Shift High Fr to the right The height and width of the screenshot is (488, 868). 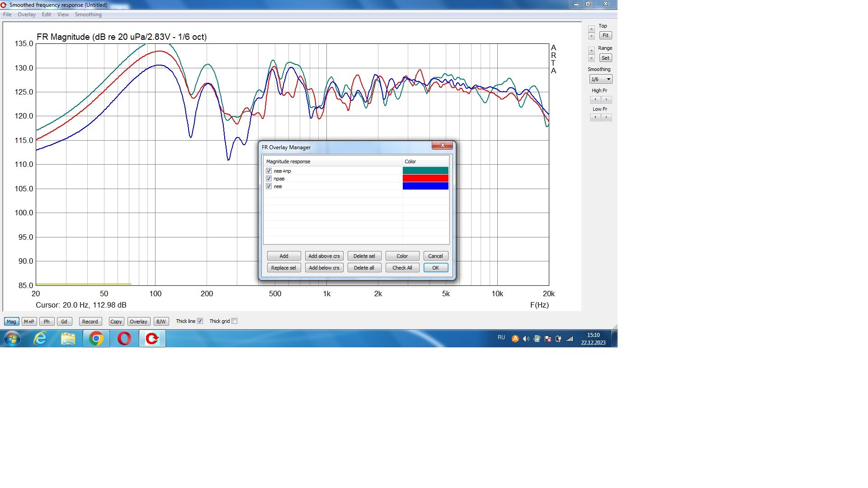tap(607, 99)
